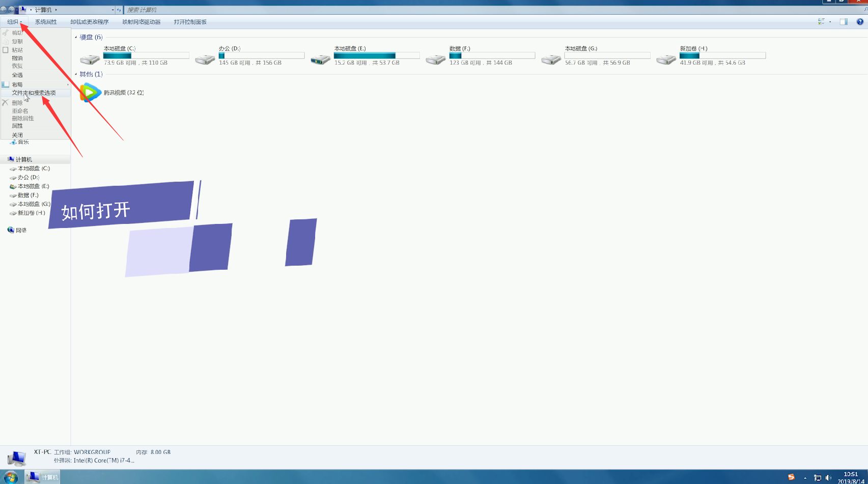Open the address bar history dropdown
This screenshot has height=484, width=868.
113,10
